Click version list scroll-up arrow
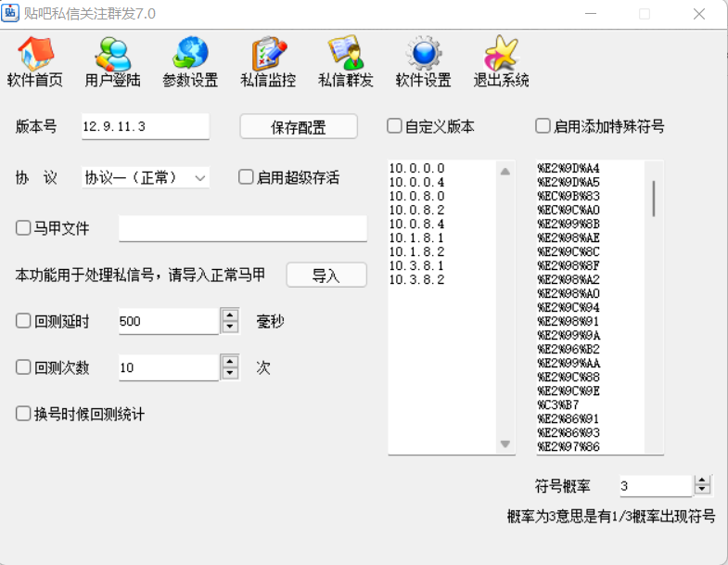 pyautogui.click(x=505, y=172)
